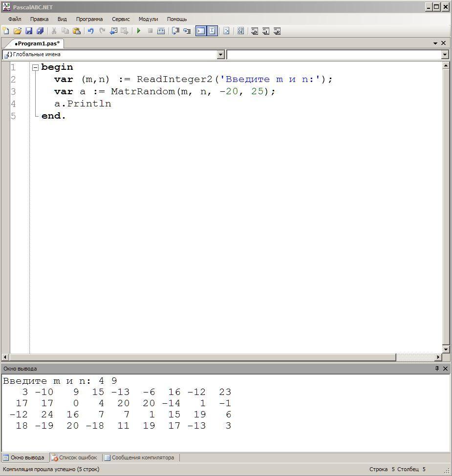Collapse the begin block fold marker
Image resolution: width=452 pixels, height=476 pixels.
(x=35, y=67)
